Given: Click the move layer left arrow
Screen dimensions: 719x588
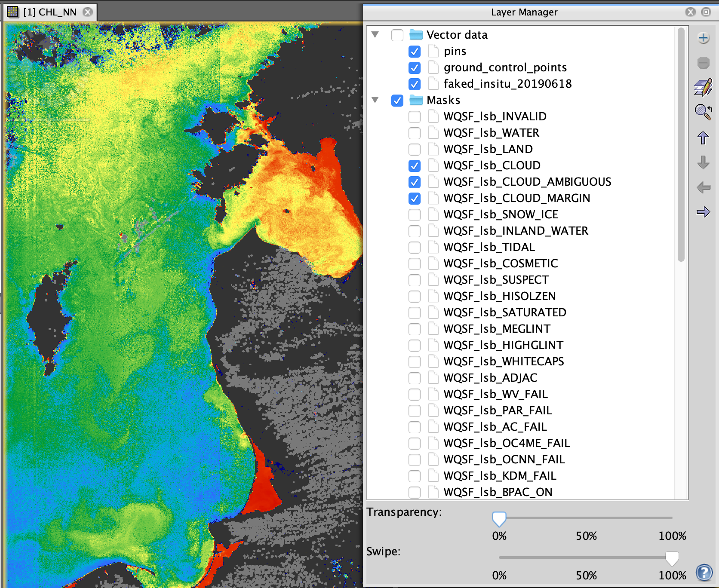Looking at the screenshot, I should pyautogui.click(x=703, y=187).
